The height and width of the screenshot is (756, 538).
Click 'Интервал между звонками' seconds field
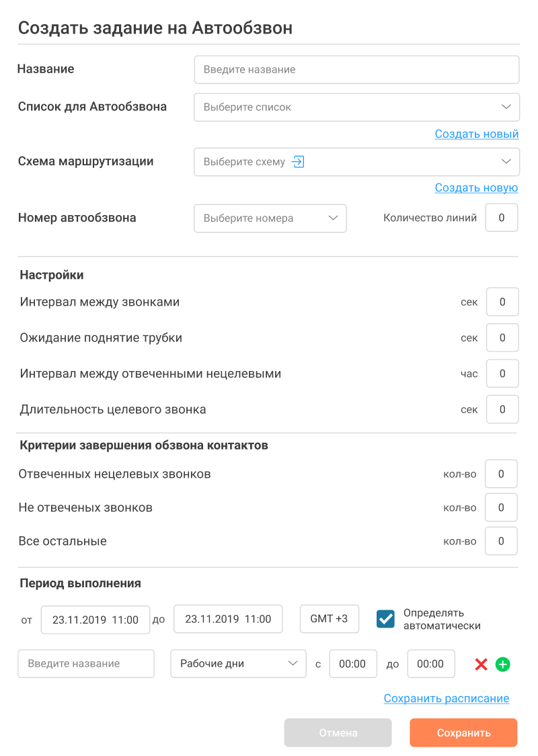point(502,302)
